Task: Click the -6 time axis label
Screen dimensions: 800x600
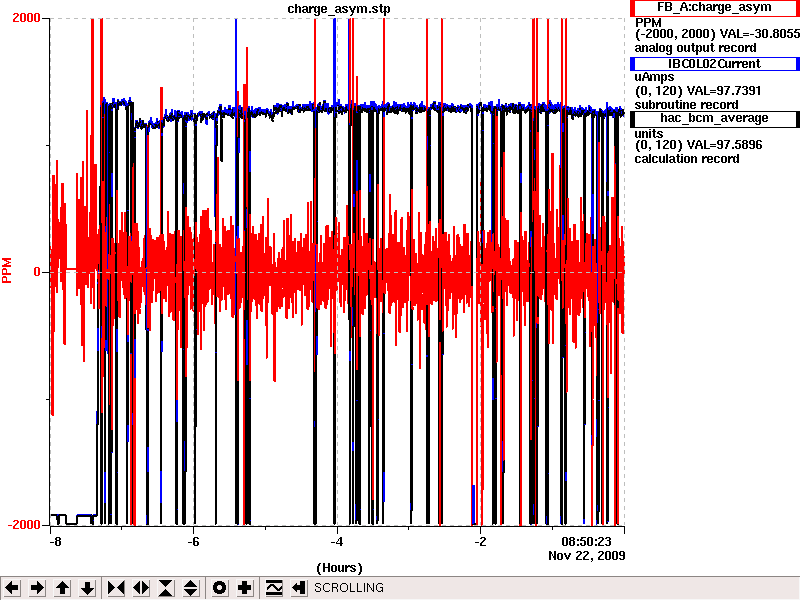Action: point(193,541)
